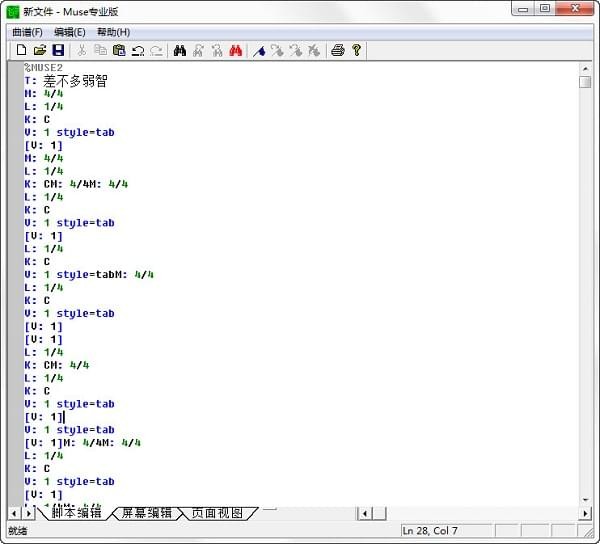The height and width of the screenshot is (544, 600).
Task: Click the Undo arrow icon
Action: (138, 50)
